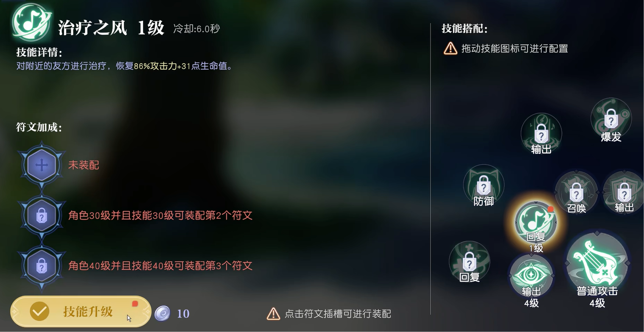
Task: Click the warning icon beside 点击符文插槽可进行装配
Action: [x=273, y=314]
